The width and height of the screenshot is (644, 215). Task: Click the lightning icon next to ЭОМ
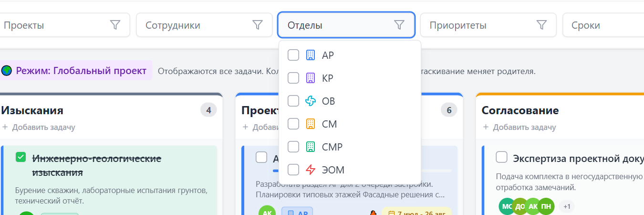(311, 170)
